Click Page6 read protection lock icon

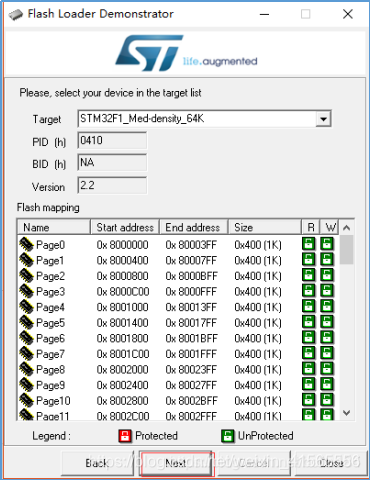[308, 337]
